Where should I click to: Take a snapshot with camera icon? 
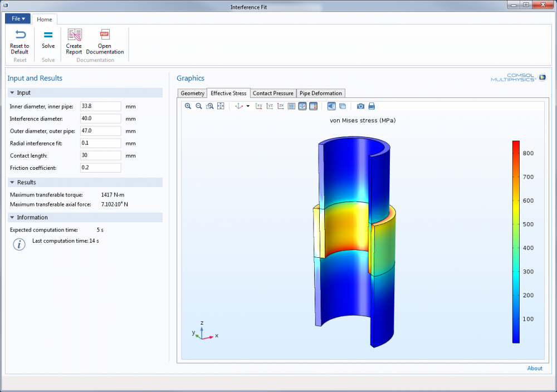(360, 106)
